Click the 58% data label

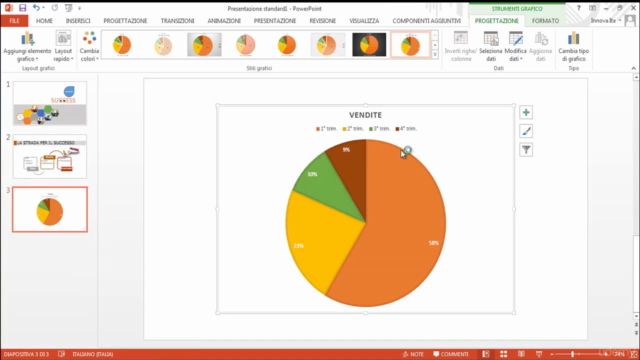point(433,243)
